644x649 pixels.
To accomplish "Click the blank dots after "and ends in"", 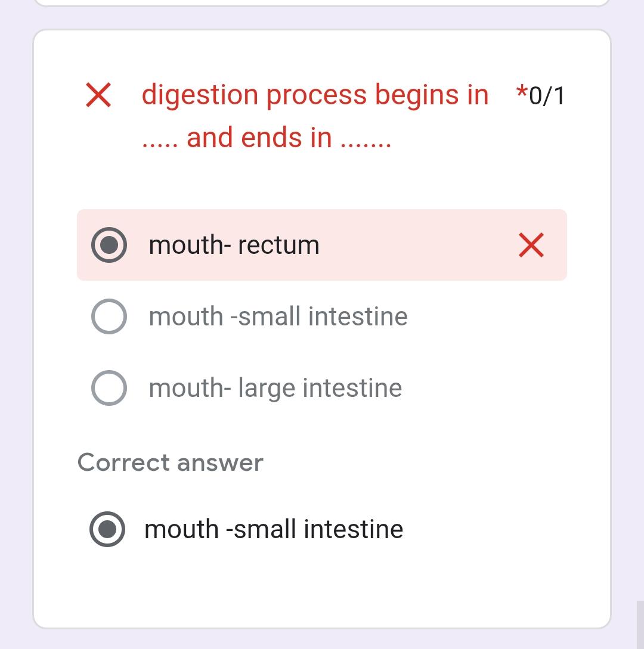I will click(x=366, y=143).
